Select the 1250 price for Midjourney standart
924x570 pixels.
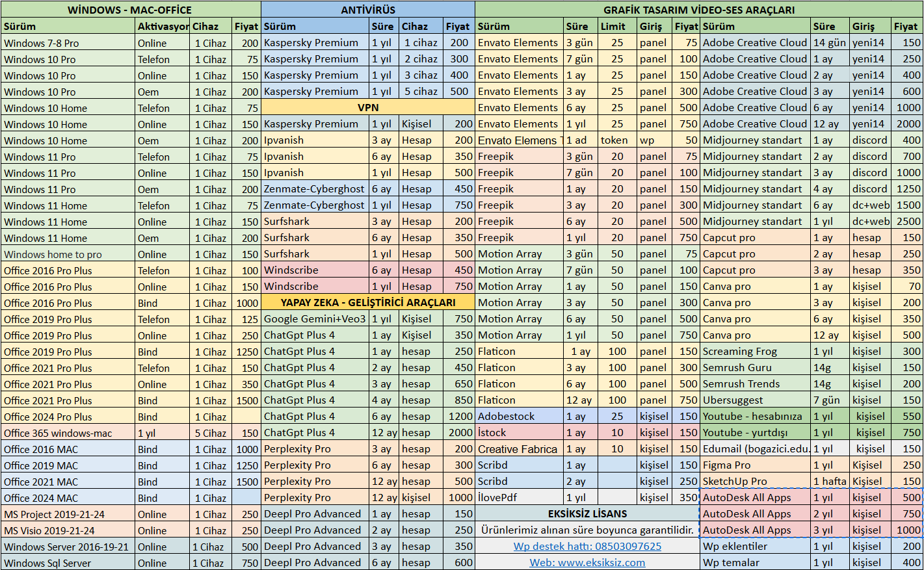pos(908,188)
